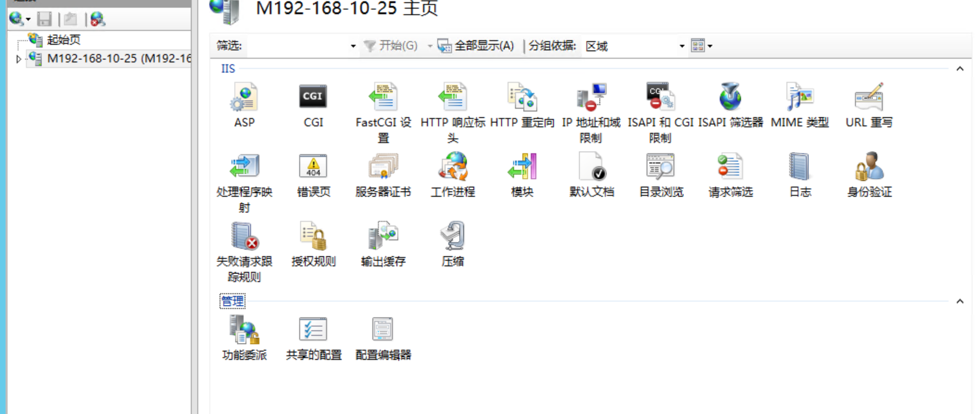The width and height of the screenshot is (980, 414).
Task: Click the 管理 group header label
Action: pos(232,301)
